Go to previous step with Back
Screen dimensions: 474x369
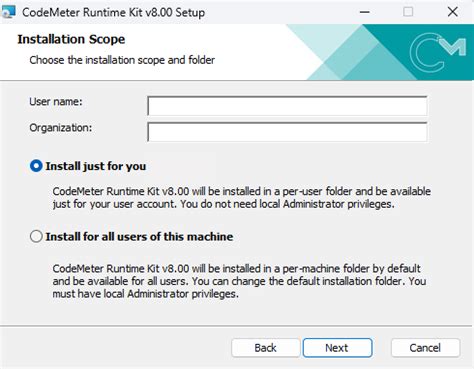click(x=265, y=348)
